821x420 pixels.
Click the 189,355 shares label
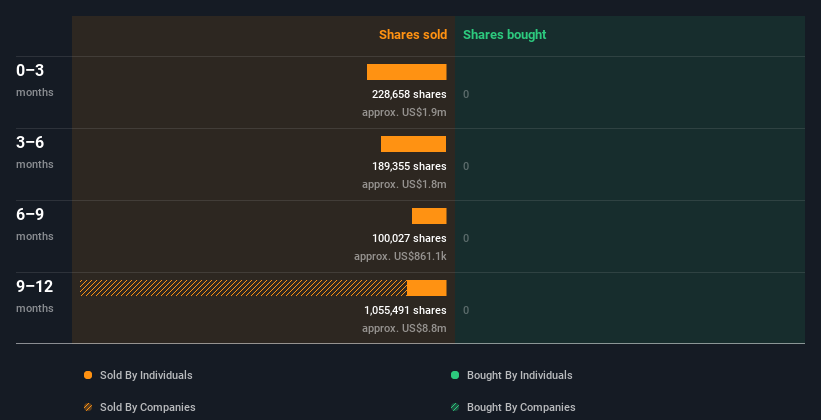point(409,166)
